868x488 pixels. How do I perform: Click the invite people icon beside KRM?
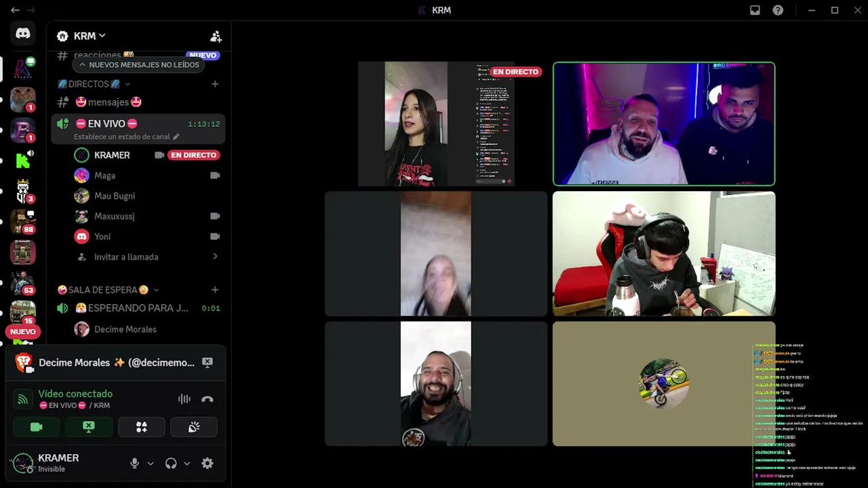216,36
